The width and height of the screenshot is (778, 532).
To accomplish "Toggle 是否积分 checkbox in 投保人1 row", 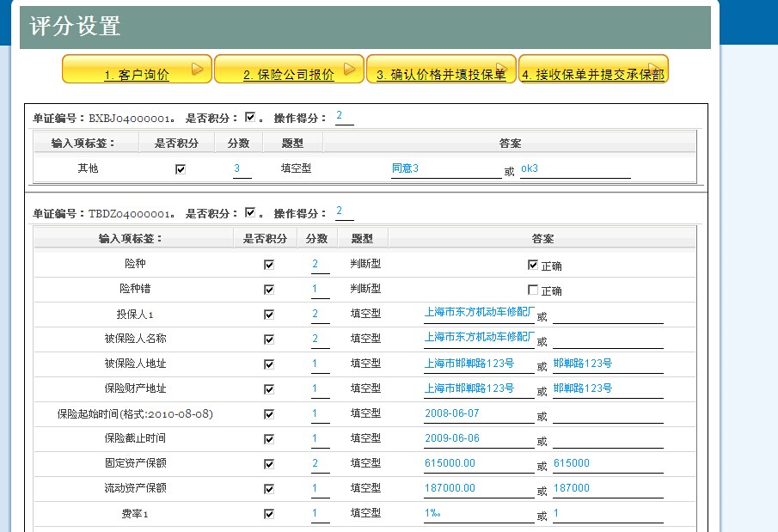I will (x=269, y=315).
